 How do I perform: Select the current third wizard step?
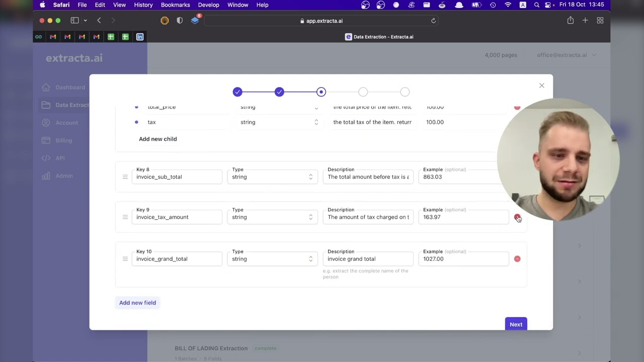321,92
